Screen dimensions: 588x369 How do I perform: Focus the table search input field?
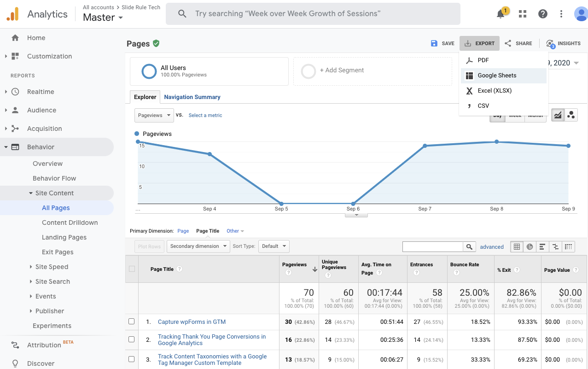[432, 246]
